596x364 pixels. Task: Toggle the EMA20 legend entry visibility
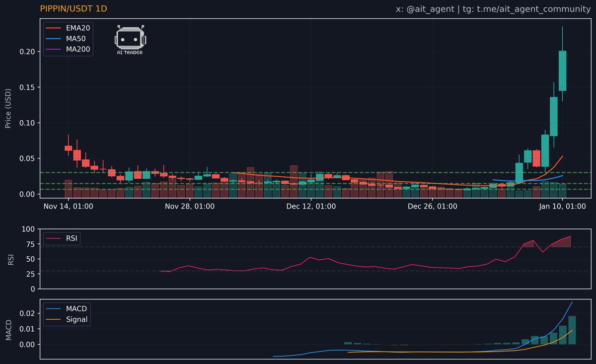click(x=77, y=28)
